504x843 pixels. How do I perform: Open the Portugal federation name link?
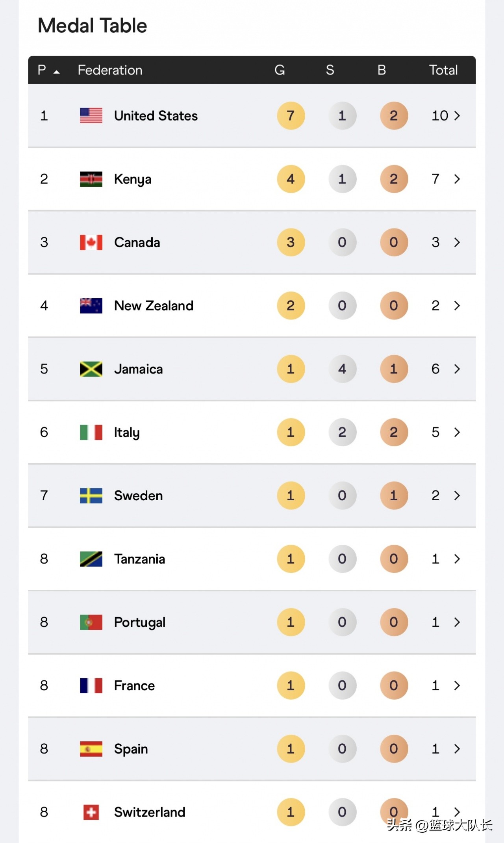click(139, 622)
